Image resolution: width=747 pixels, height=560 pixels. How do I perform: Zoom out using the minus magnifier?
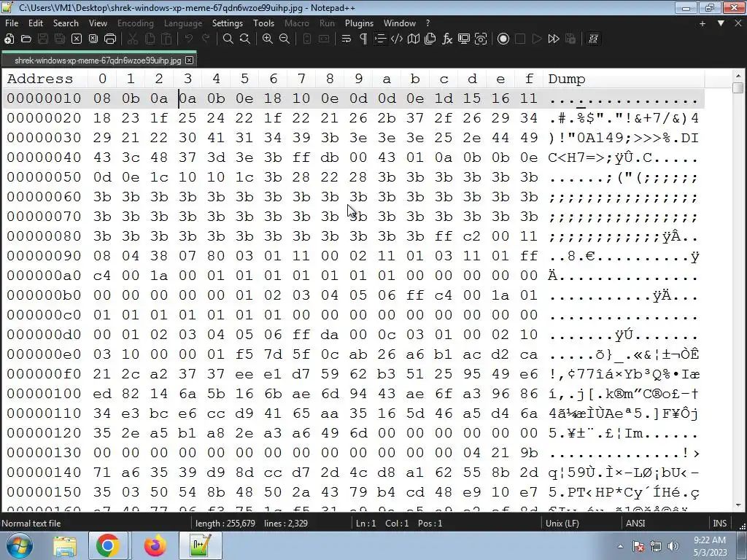click(x=285, y=39)
